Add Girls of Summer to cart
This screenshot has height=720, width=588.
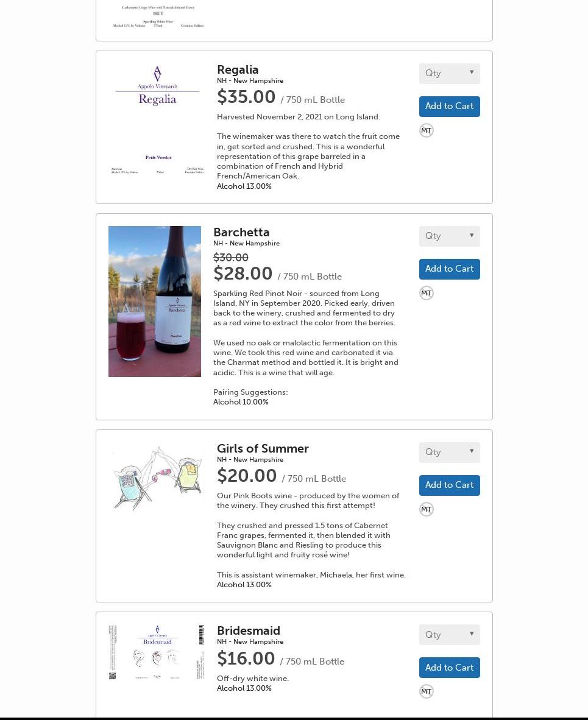click(449, 485)
